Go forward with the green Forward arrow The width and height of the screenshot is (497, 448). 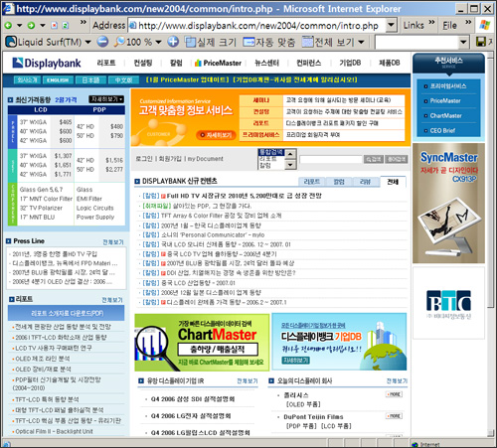[x=31, y=26]
